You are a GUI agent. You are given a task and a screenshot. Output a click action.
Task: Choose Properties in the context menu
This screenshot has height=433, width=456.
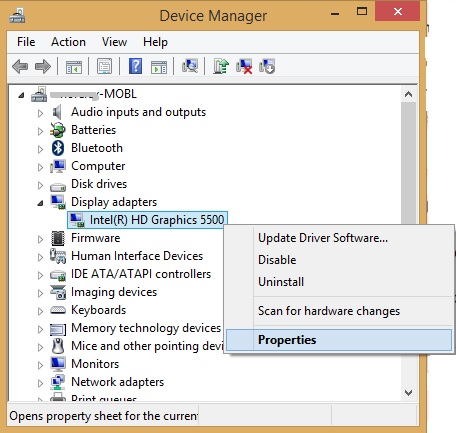(x=339, y=340)
